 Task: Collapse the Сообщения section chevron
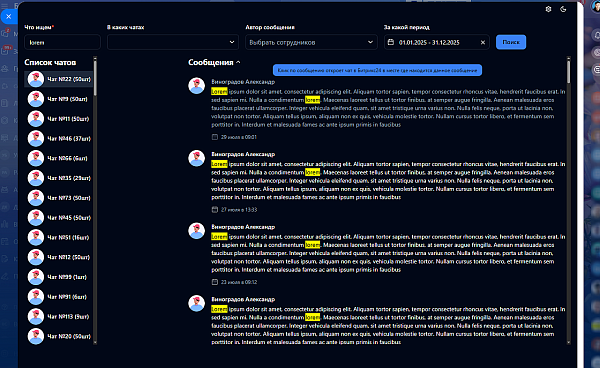238,62
